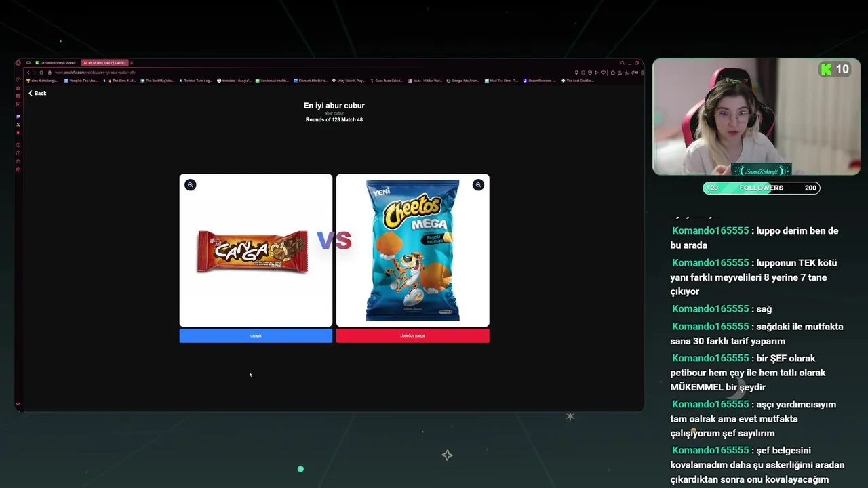Zoom into the Canga chocolate bar image
The image size is (868, 488).
tap(191, 185)
